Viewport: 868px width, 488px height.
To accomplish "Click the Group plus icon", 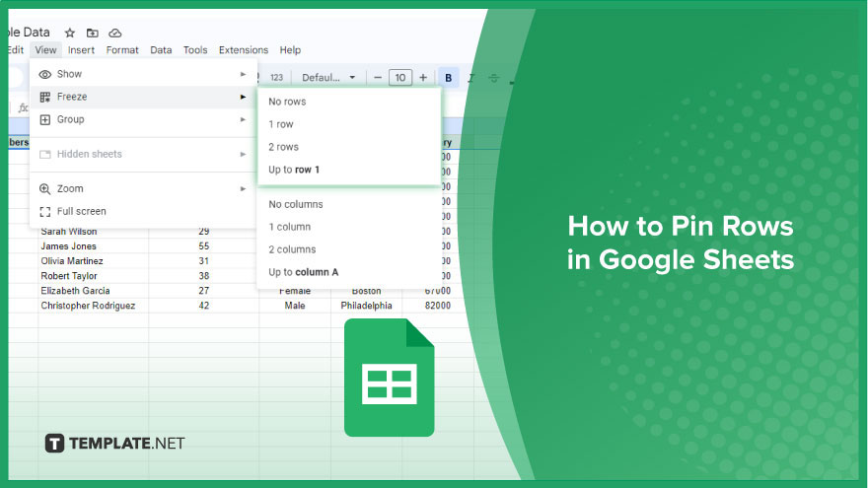I will point(44,119).
